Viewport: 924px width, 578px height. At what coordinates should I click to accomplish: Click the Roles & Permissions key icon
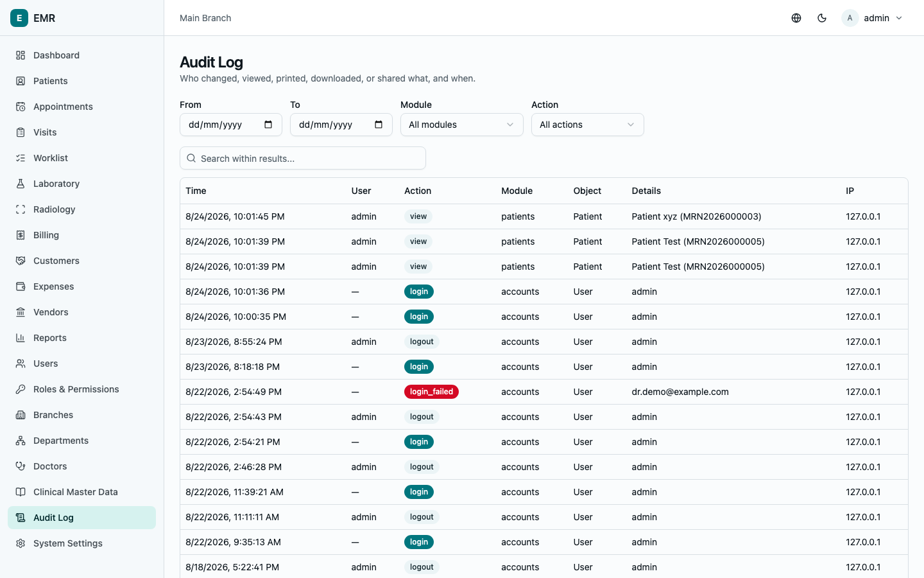click(21, 389)
